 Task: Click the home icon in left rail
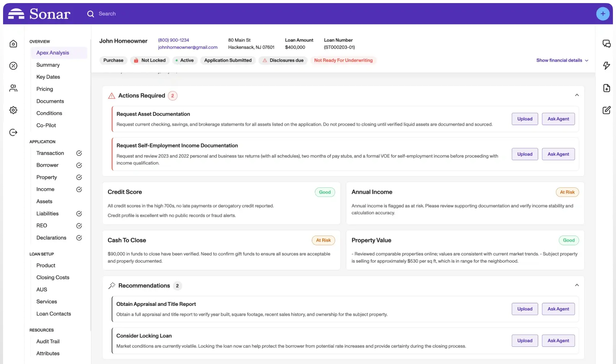[13, 44]
